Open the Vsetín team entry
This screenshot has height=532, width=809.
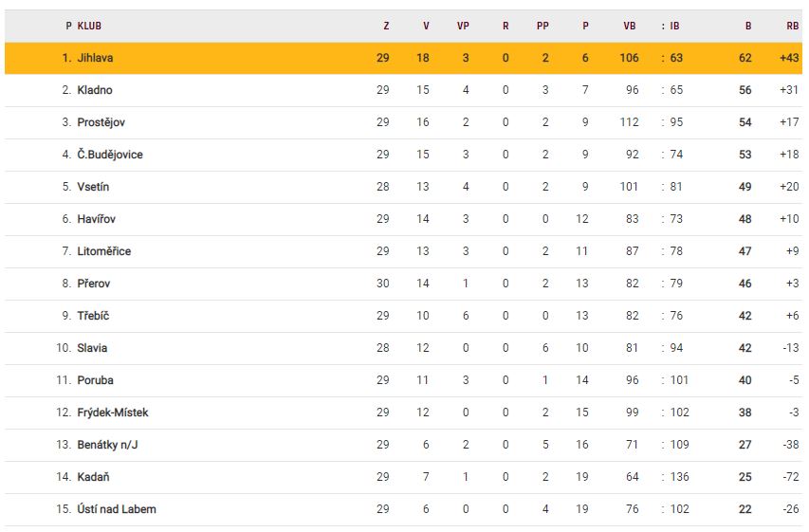(93, 187)
